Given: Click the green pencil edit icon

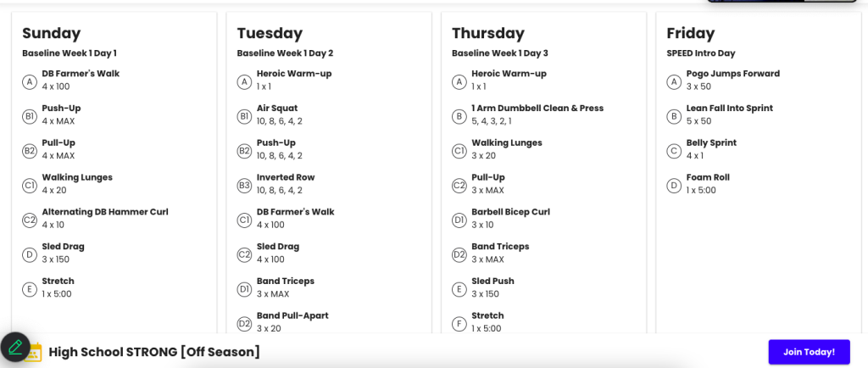Looking at the screenshot, I should (x=15, y=347).
